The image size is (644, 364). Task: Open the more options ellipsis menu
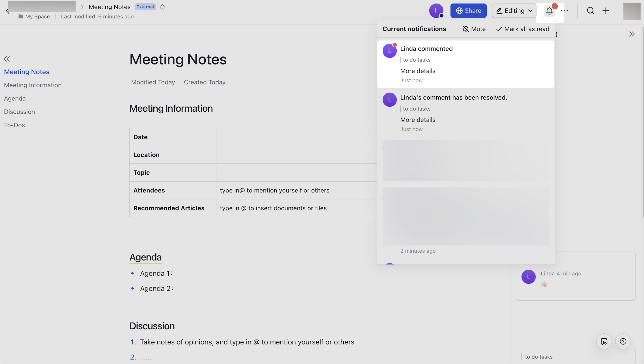coord(564,11)
